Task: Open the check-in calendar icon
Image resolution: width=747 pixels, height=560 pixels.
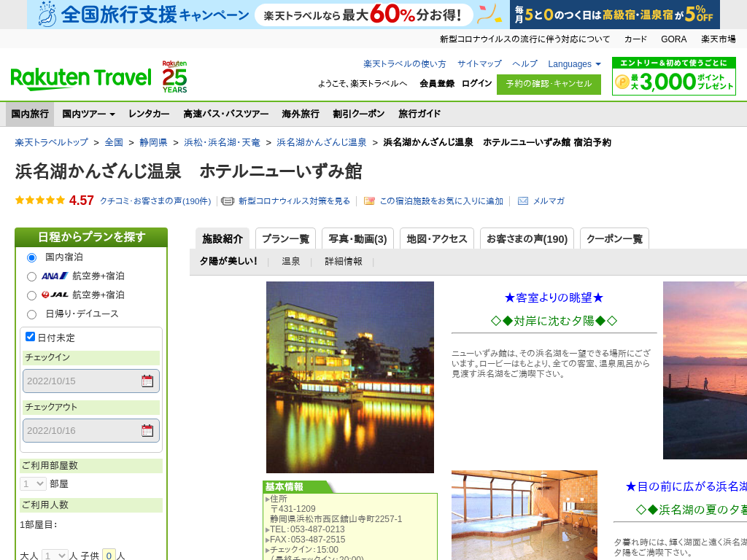Action: pos(147,381)
